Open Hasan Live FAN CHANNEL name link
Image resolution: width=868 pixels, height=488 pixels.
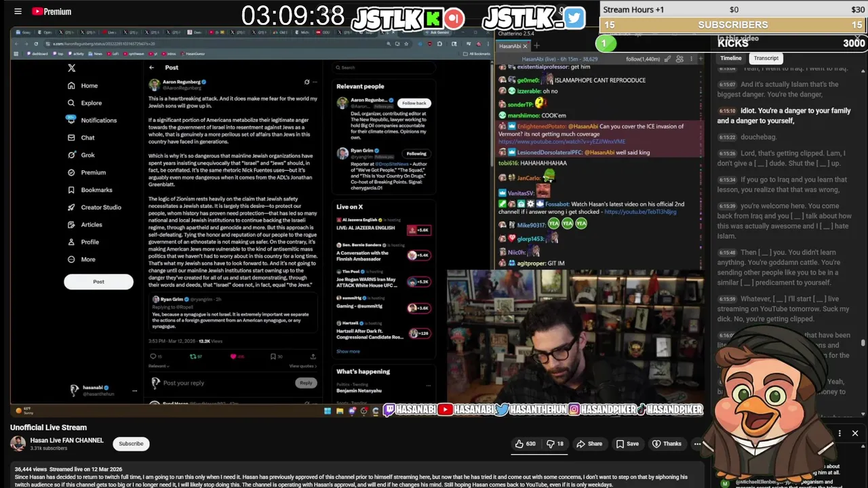tap(66, 441)
